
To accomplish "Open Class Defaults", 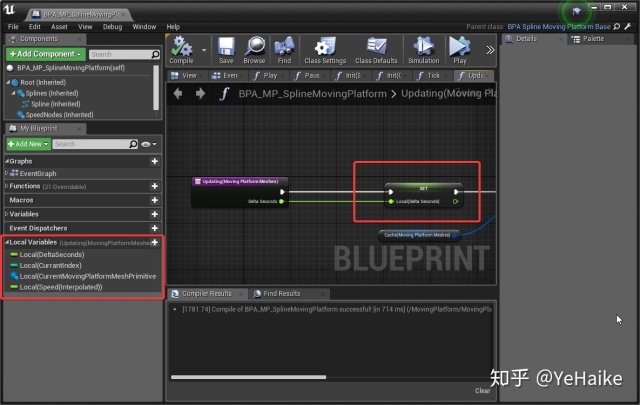I will click(x=376, y=50).
